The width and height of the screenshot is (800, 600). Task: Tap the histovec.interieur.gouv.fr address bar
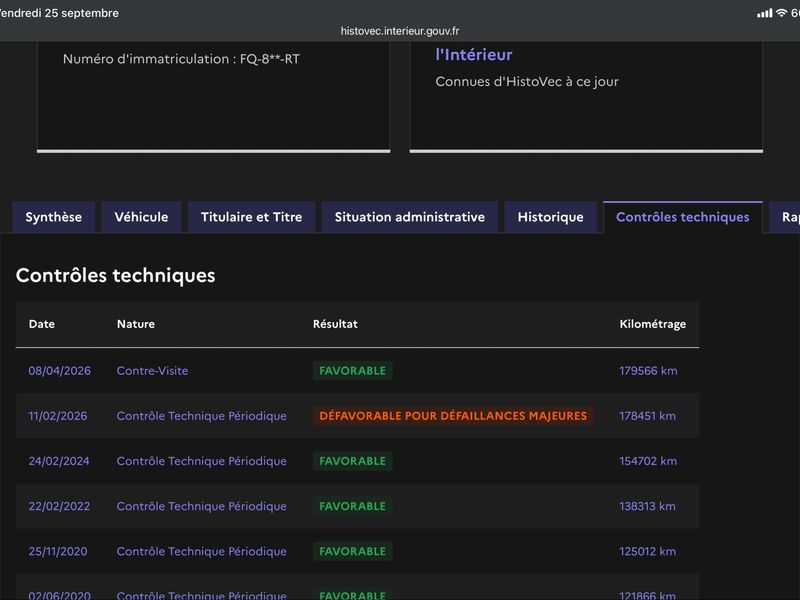tap(400, 31)
